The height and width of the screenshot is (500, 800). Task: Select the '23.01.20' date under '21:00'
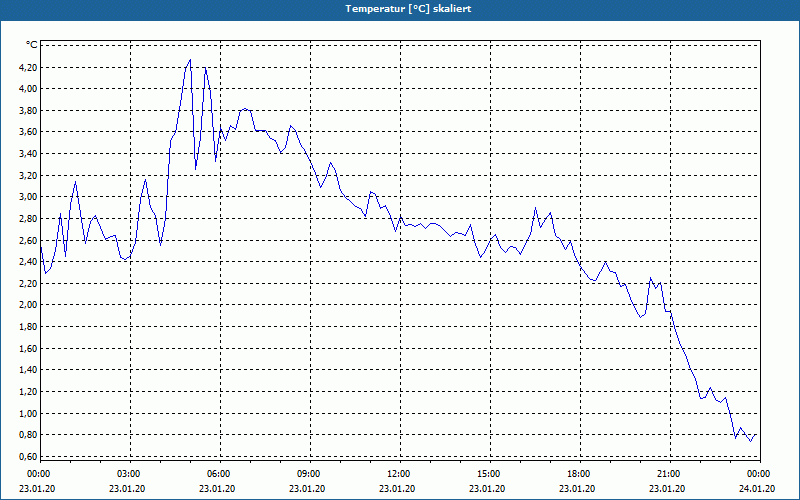[x=667, y=488]
